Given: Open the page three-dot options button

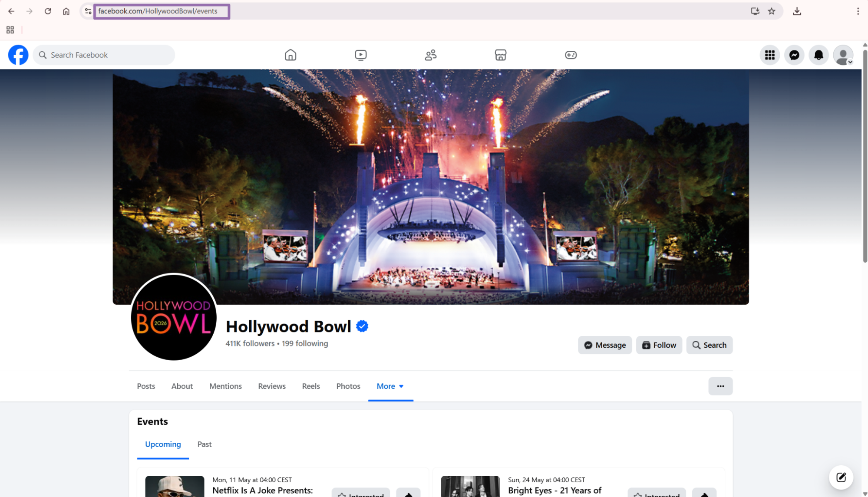Looking at the screenshot, I should (x=720, y=386).
